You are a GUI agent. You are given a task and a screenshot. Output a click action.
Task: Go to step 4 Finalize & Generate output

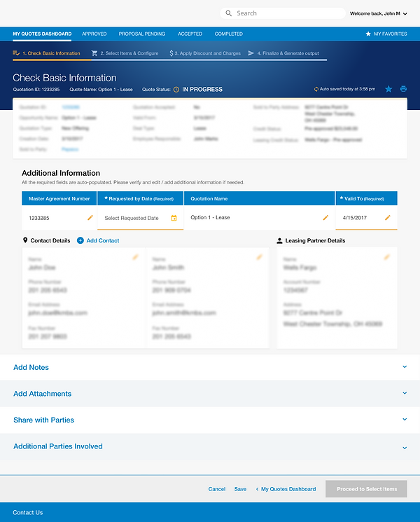click(x=283, y=53)
